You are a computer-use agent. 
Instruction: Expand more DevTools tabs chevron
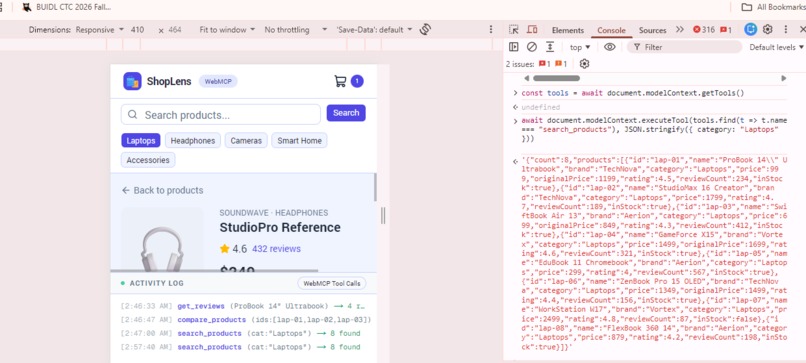pos(680,29)
